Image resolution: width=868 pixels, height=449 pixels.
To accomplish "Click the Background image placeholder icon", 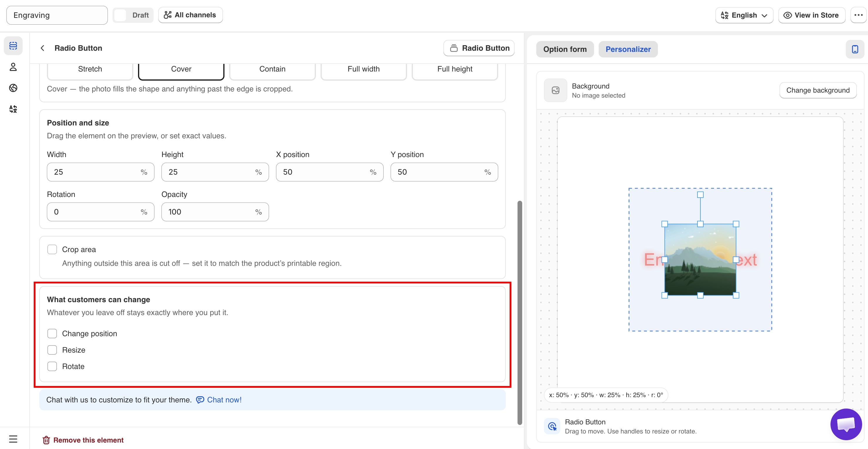I will 555,90.
